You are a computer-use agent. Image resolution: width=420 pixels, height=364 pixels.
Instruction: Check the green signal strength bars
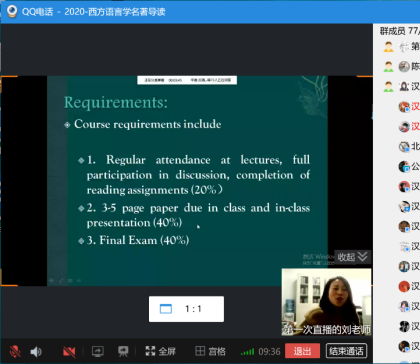point(247,352)
